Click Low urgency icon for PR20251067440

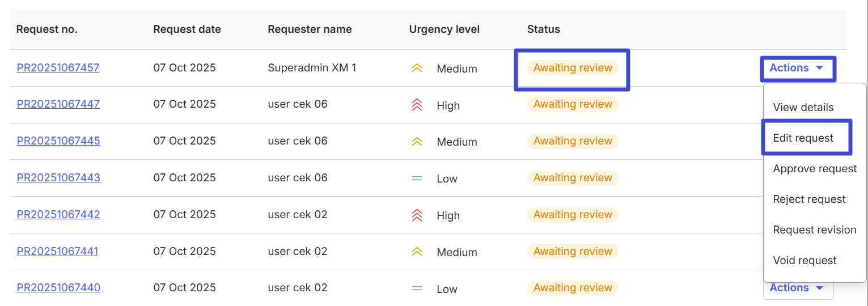click(417, 288)
